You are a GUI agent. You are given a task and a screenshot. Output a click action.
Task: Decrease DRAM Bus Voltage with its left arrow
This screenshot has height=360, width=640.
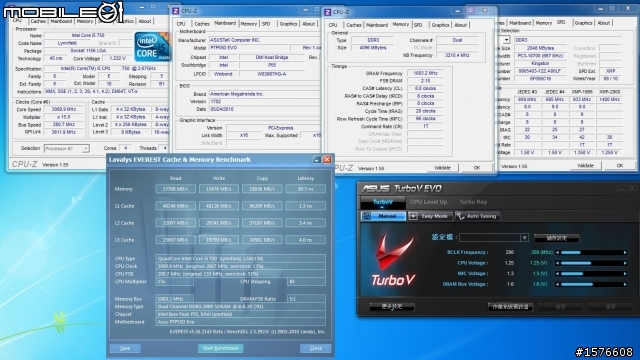557,284
